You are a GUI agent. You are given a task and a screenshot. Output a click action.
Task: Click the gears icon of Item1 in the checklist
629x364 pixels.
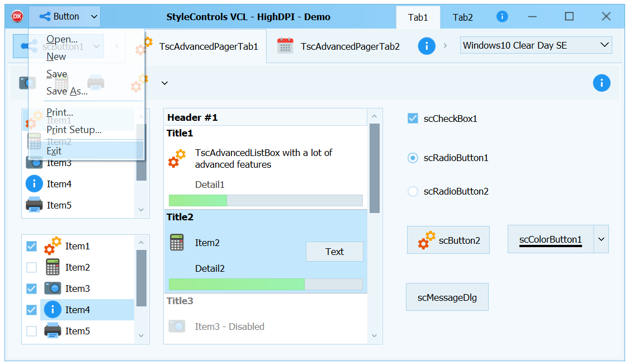pyautogui.click(x=53, y=245)
